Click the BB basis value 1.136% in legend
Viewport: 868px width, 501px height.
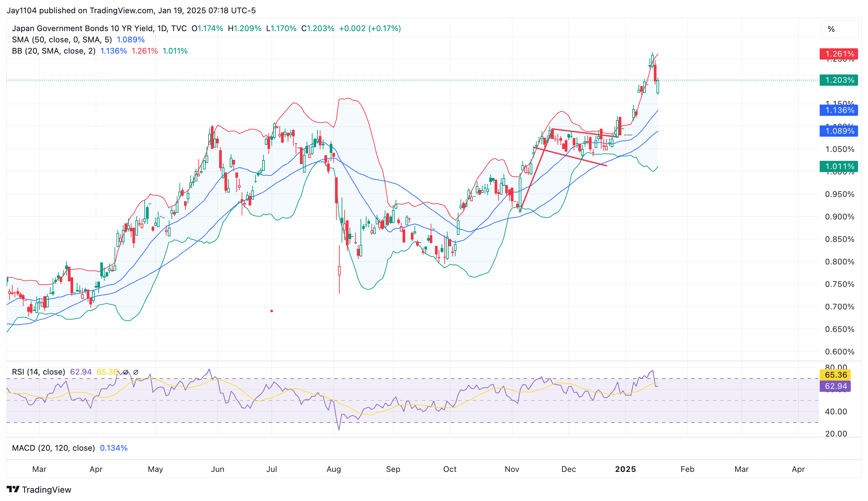pos(114,51)
